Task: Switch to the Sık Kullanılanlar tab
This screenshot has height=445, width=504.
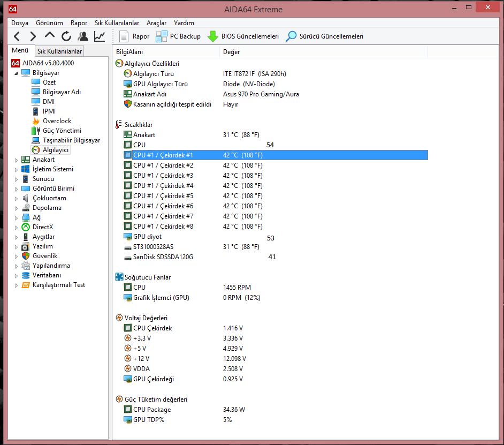Action: click(59, 51)
